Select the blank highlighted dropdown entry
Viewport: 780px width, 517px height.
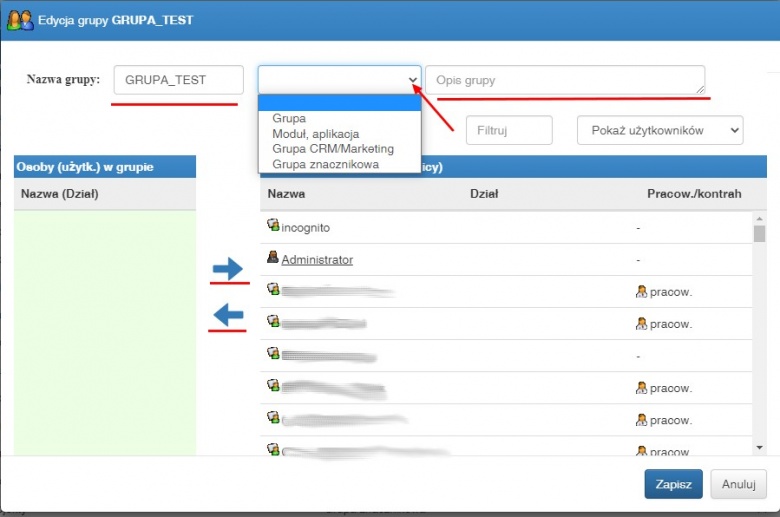click(x=339, y=103)
